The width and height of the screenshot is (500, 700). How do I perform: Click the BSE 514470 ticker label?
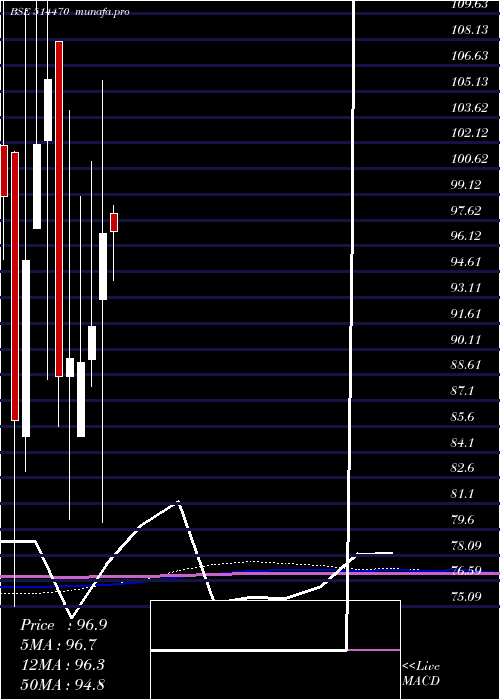pyautogui.click(x=39, y=12)
